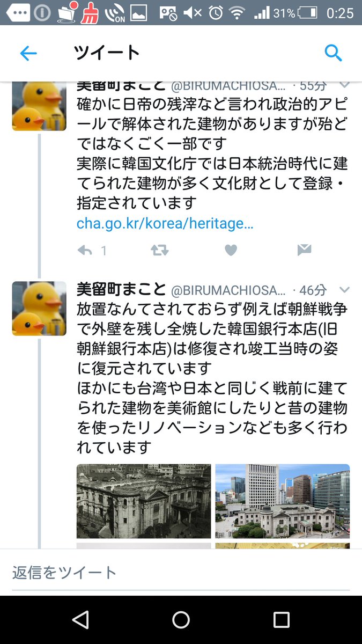The width and height of the screenshot is (362, 644).
Task: Tap the duck avatar on the 46分 tweet
Action: pos(39,309)
